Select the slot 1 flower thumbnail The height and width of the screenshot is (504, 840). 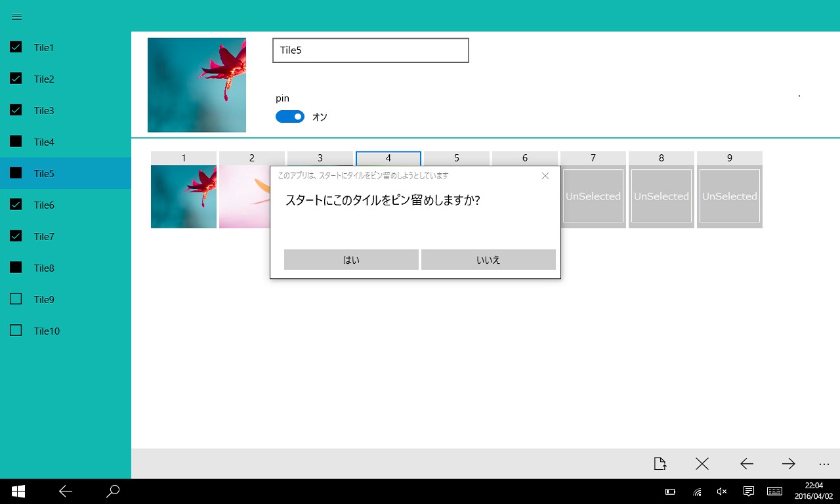point(184,196)
